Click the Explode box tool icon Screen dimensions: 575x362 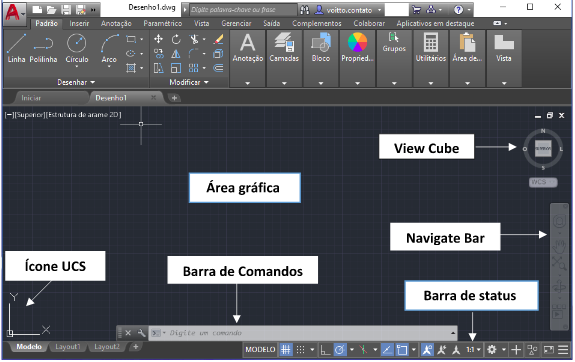coord(218,54)
